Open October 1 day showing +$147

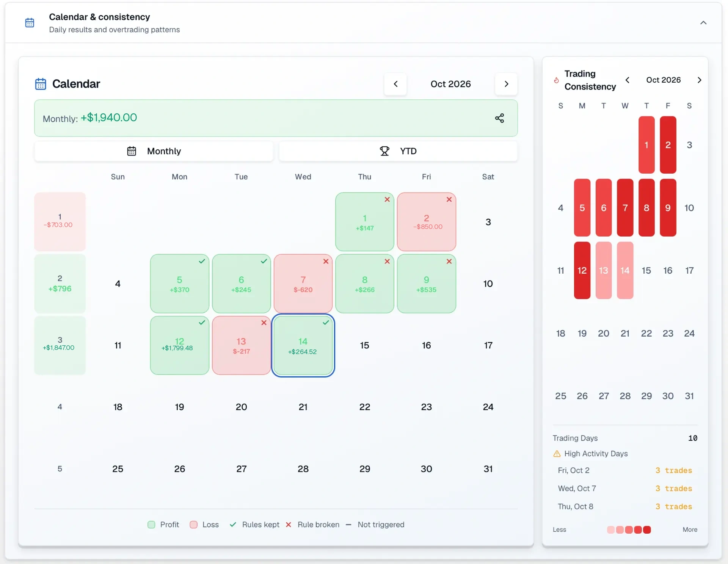click(365, 222)
